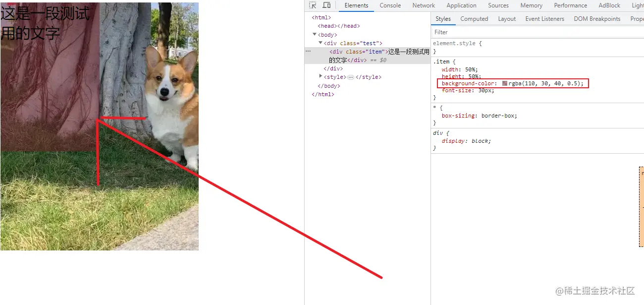
Task: Open the Sources tab
Action: 498,5
